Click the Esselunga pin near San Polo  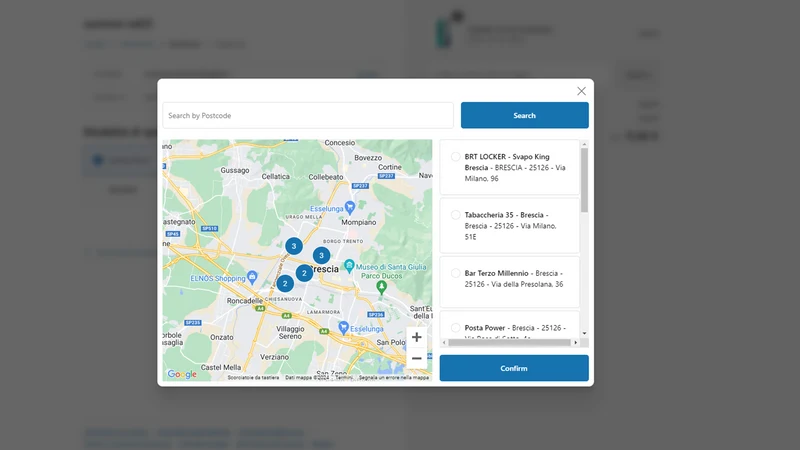(343, 328)
